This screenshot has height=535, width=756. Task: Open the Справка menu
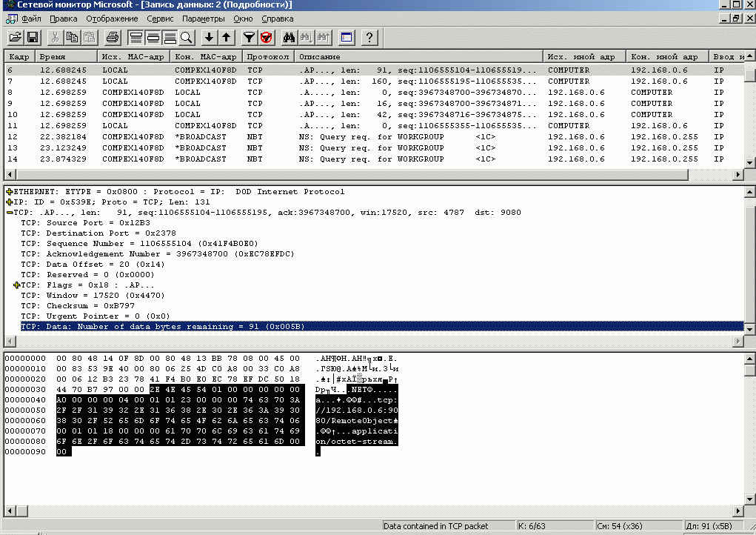pyautogui.click(x=278, y=19)
